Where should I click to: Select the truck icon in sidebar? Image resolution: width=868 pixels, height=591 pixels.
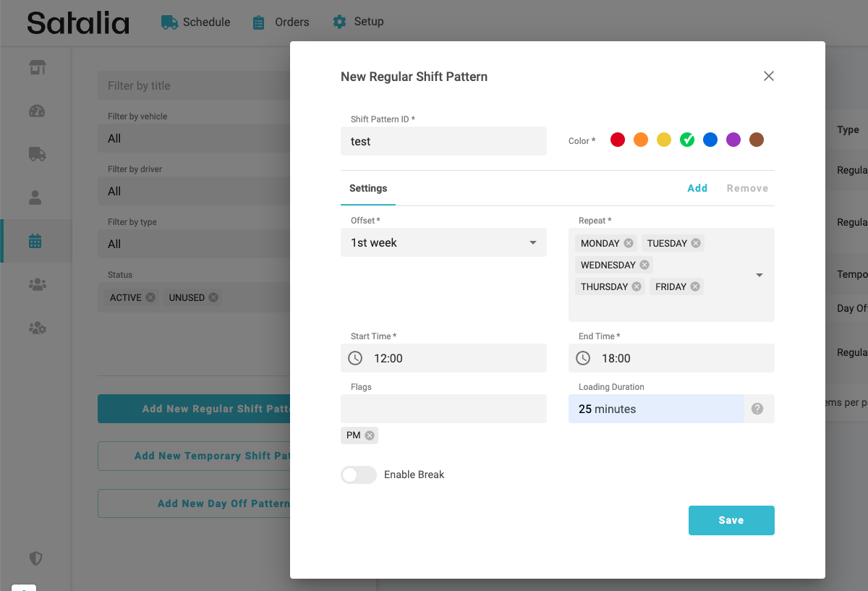tap(37, 154)
